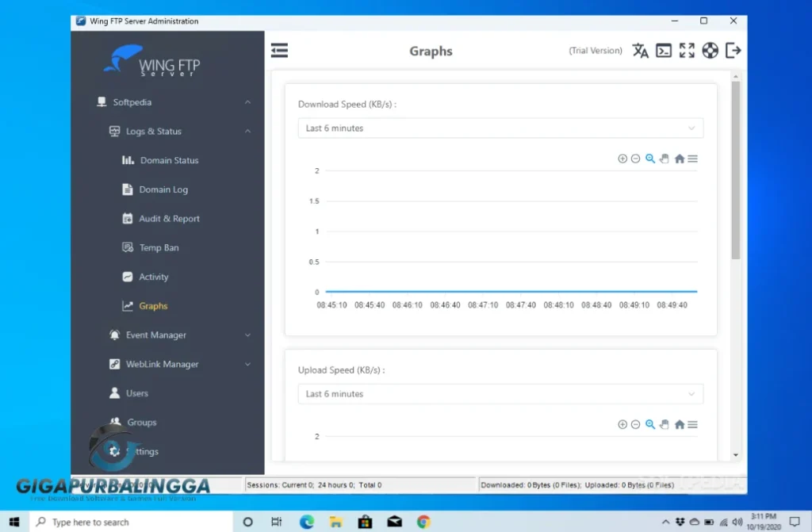Open Domain Status in the sidebar
The height and width of the screenshot is (532, 812).
click(169, 160)
